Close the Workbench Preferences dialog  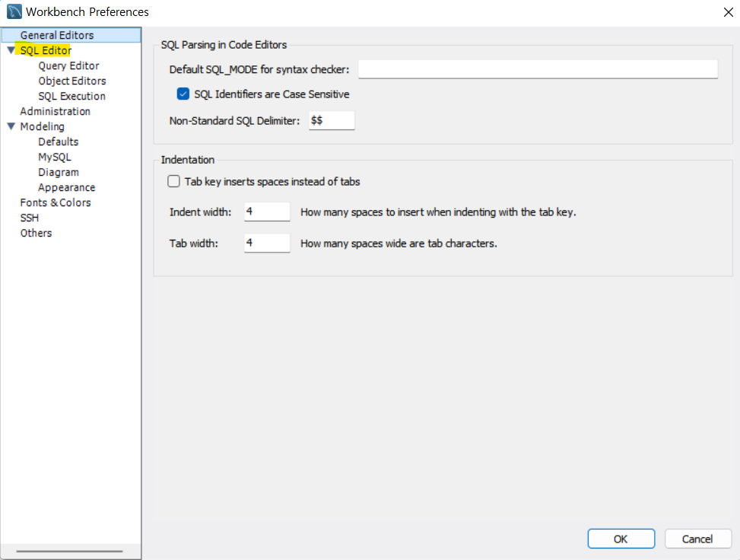tap(728, 12)
